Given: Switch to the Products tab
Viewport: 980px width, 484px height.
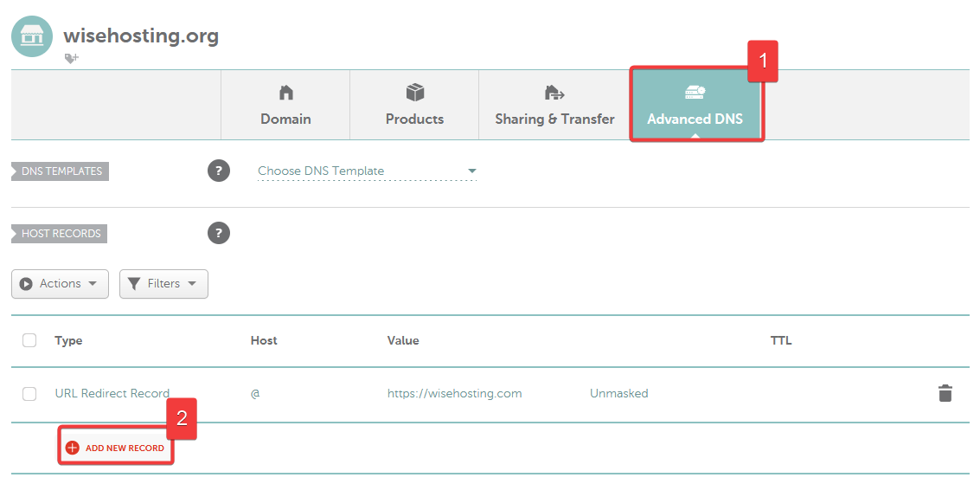Looking at the screenshot, I should tap(414, 105).
